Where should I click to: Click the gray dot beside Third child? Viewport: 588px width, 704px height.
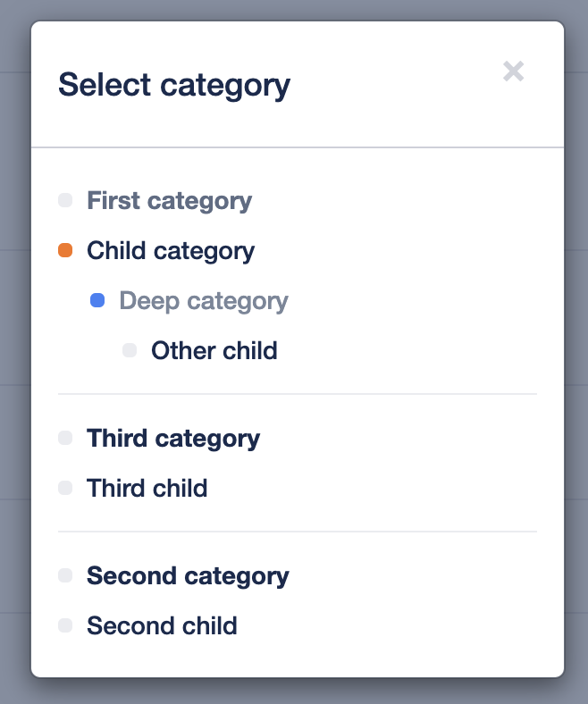pos(65,489)
